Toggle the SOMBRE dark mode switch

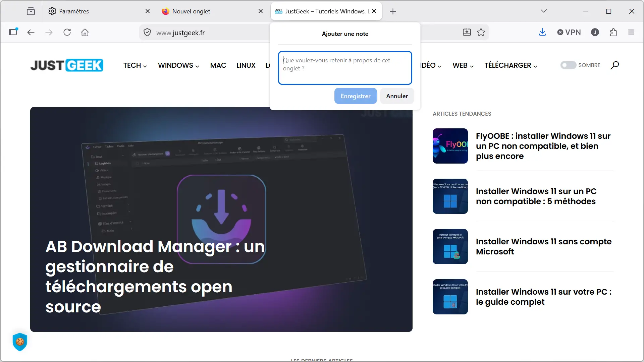(x=568, y=65)
